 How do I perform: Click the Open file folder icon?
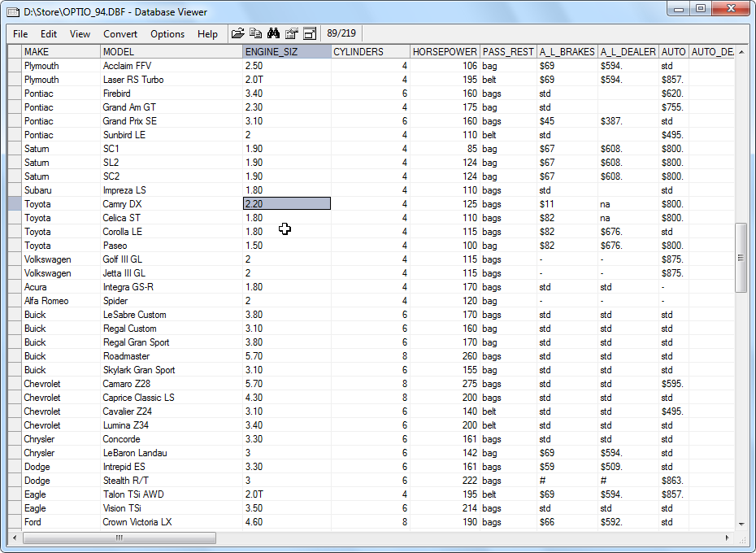click(237, 33)
